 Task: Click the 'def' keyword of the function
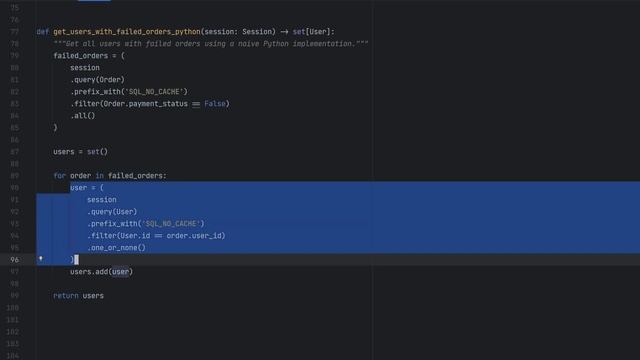click(x=42, y=32)
